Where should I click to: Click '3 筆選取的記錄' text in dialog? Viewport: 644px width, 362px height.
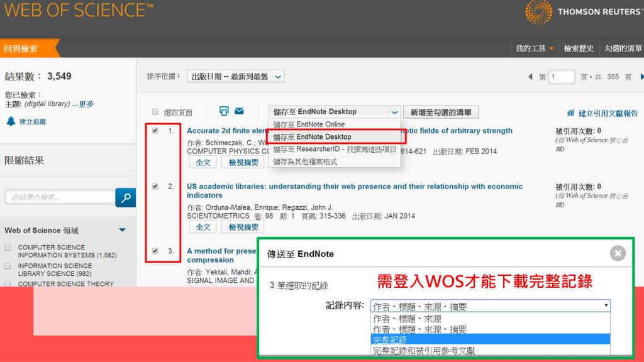click(x=299, y=286)
